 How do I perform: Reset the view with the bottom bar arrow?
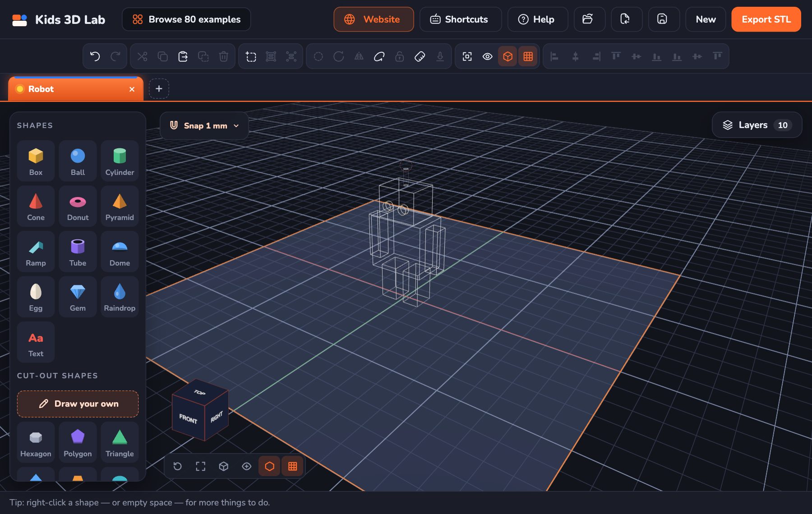pyautogui.click(x=177, y=466)
